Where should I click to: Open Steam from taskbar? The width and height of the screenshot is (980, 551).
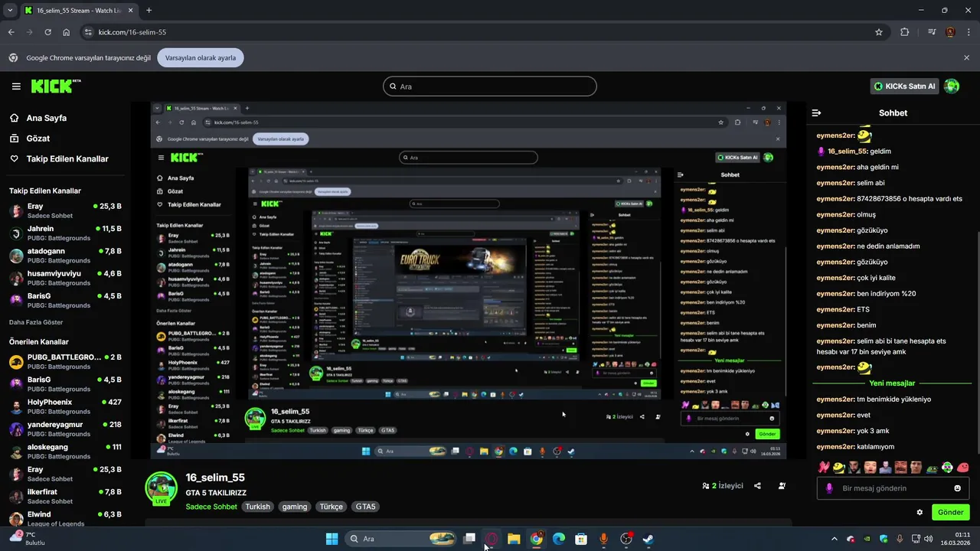(x=648, y=539)
